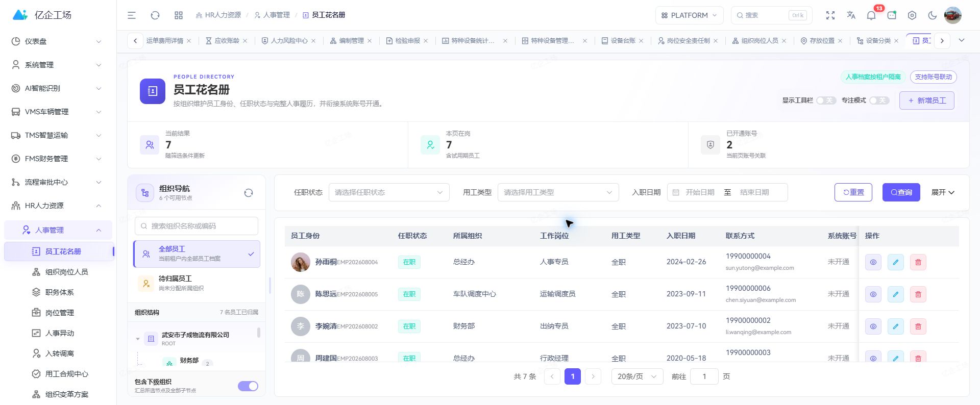Switch to dark mode using the moon icon

click(x=933, y=15)
